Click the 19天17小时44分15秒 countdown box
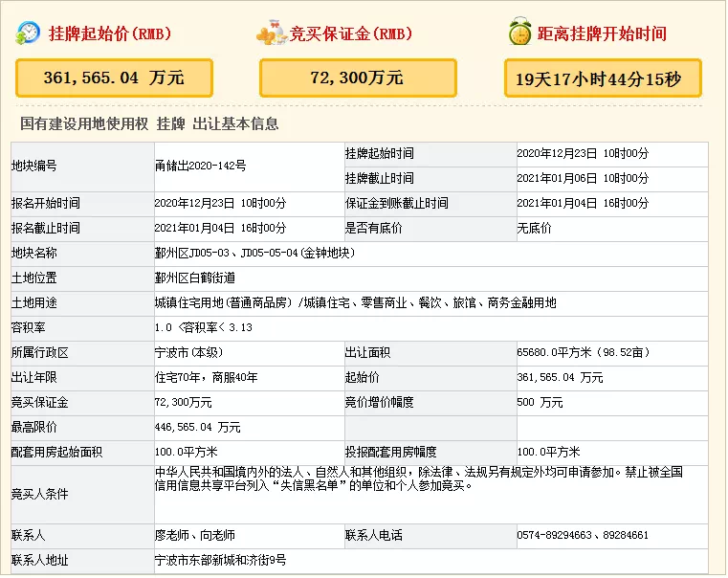Image resolution: width=728 pixels, height=578 pixels. [x=603, y=78]
